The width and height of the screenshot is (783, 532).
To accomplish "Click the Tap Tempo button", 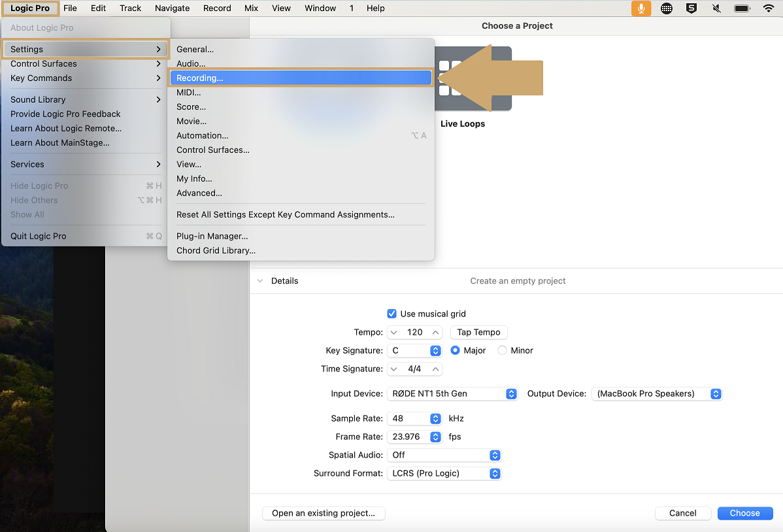I will point(479,333).
